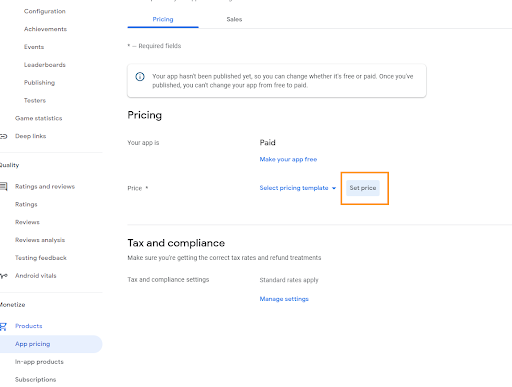This screenshot has height=387, width=512.
Task: Open the Achievements sidebar item
Action: tap(45, 29)
